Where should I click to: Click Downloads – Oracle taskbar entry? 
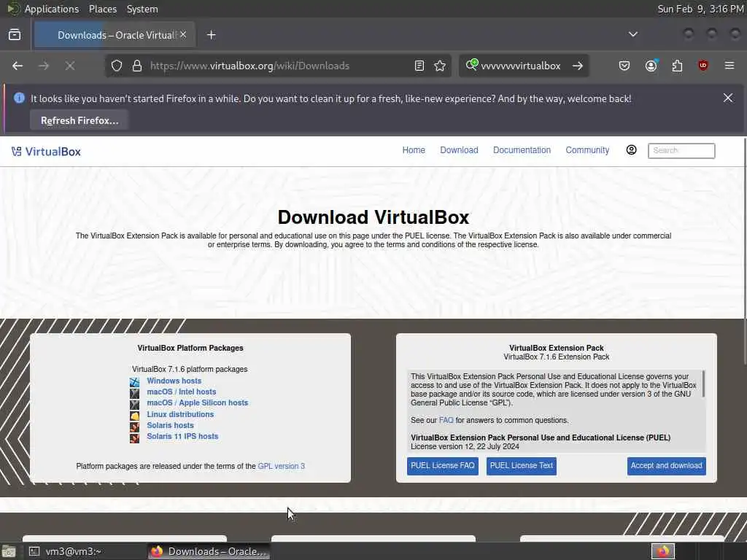point(209,551)
